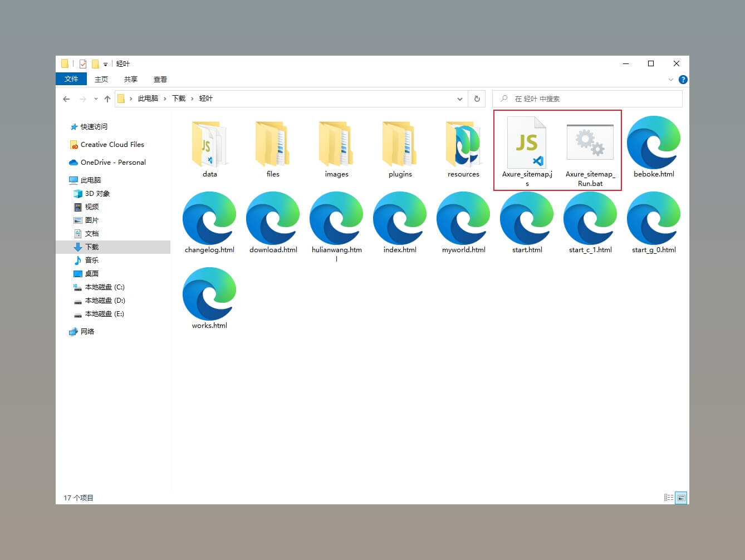The width and height of the screenshot is (745, 560).
Task: Open 图片 in the navigation pane
Action: [x=92, y=220]
